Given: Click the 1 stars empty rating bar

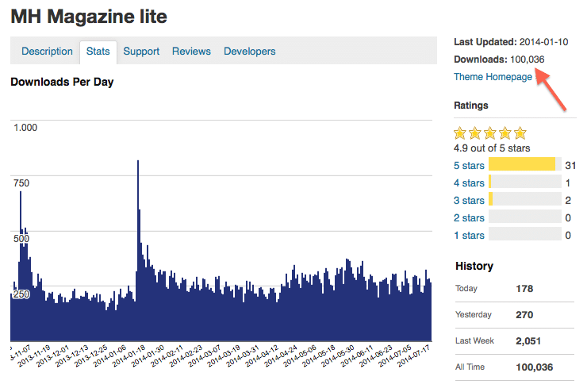Looking at the screenshot, I should (x=525, y=234).
